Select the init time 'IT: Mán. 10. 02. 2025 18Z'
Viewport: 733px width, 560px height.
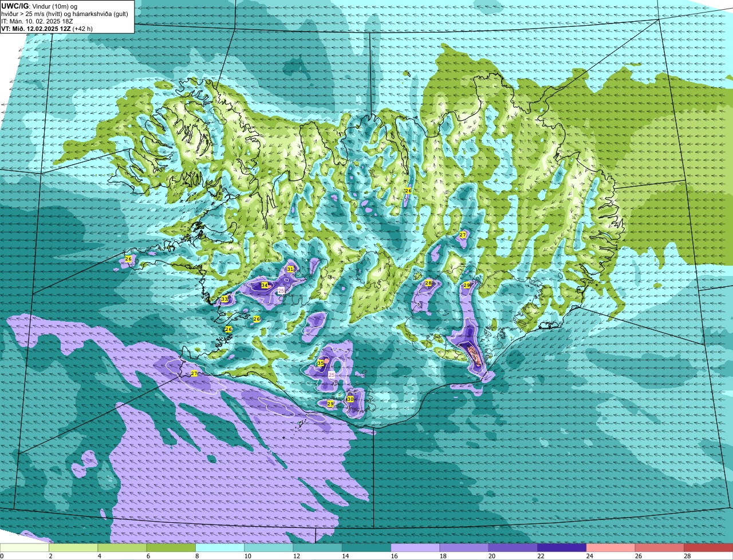(x=37, y=21)
